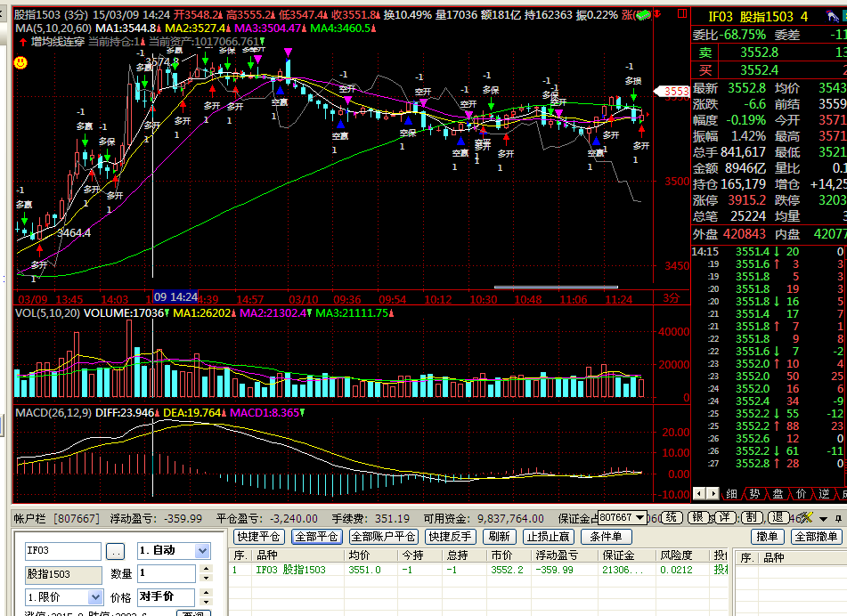
Task: Click the pin icon on account bar
Action: tap(837, 517)
